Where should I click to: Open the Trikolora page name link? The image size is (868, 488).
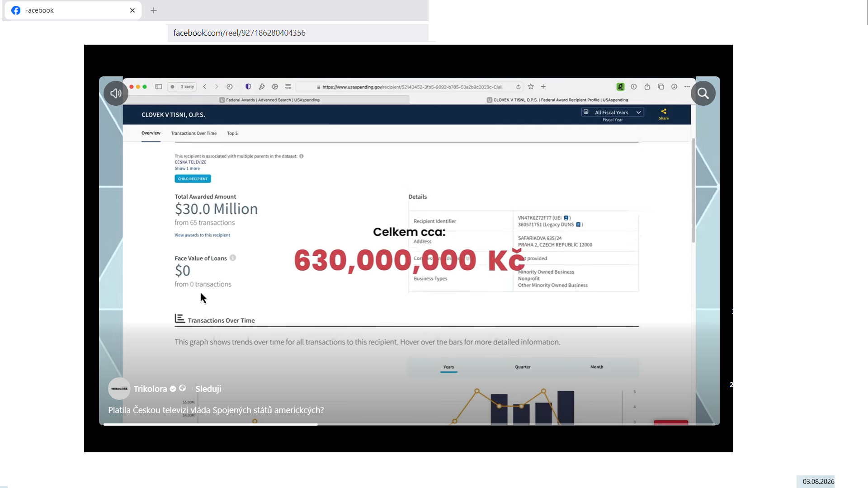(x=150, y=389)
